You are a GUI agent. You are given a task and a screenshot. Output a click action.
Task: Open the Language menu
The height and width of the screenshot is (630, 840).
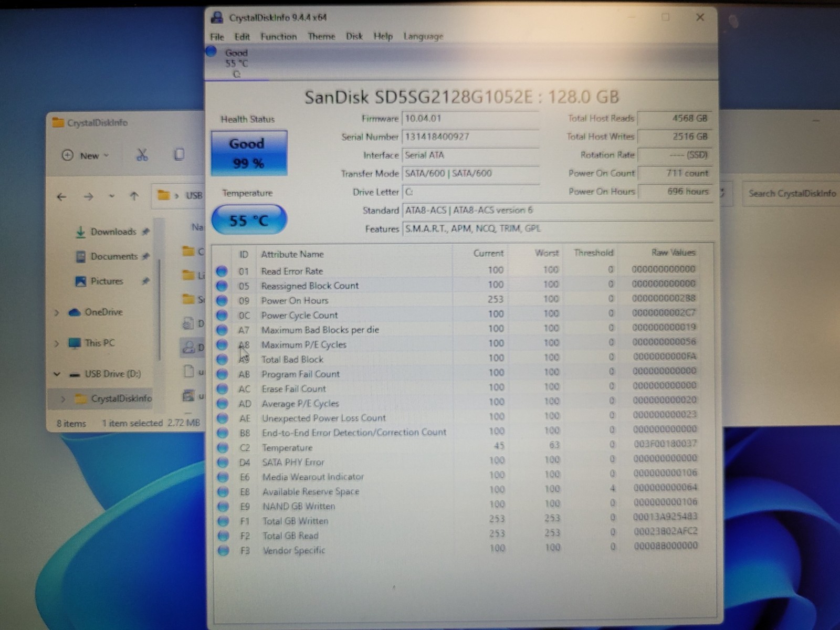(x=424, y=37)
